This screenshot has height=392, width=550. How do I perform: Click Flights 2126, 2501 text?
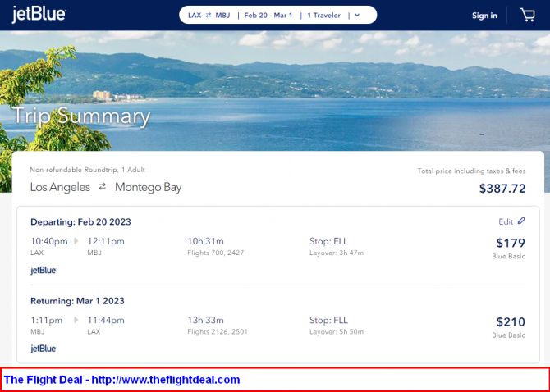coord(218,332)
